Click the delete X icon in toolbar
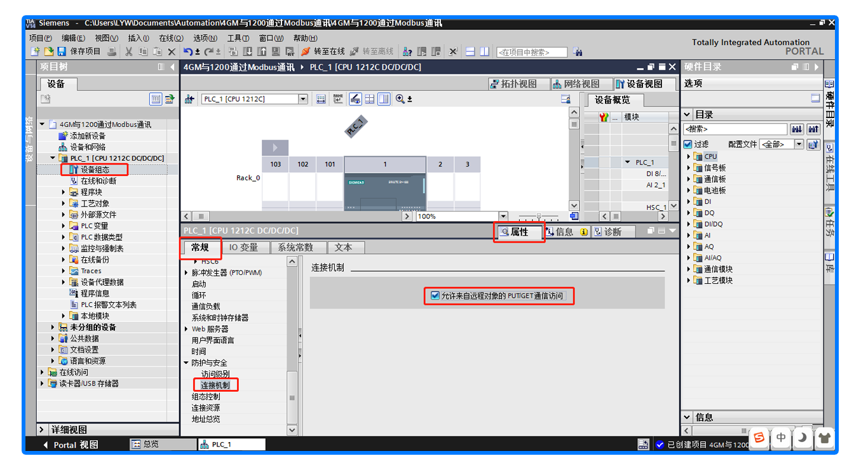This screenshot has height=463, width=868. tap(171, 51)
